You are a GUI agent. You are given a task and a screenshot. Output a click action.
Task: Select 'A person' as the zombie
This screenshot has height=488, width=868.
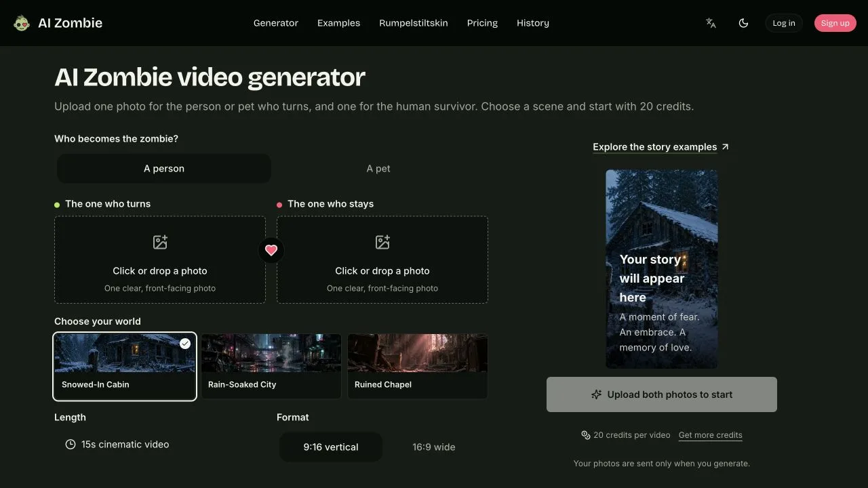point(164,168)
